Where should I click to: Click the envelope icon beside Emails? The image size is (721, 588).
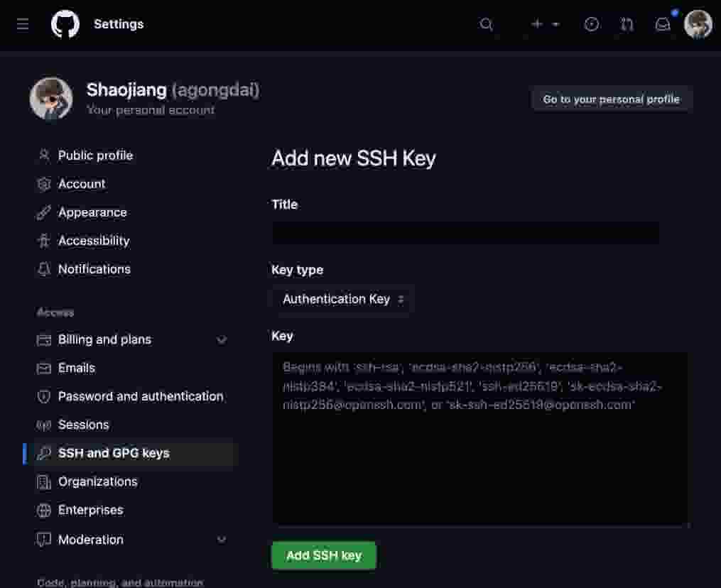point(43,369)
